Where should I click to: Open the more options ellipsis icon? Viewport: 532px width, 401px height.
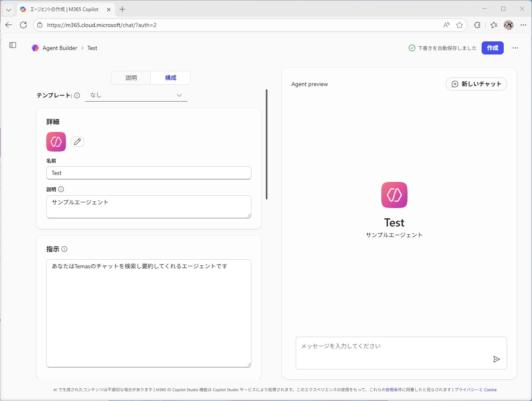pyautogui.click(x=515, y=48)
